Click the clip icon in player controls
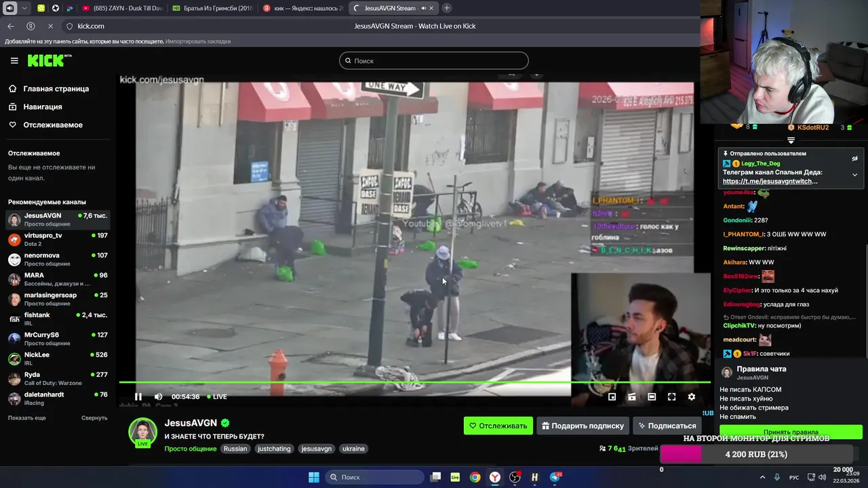Viewport: 868px width, 488px height. [x=631, y=396]
